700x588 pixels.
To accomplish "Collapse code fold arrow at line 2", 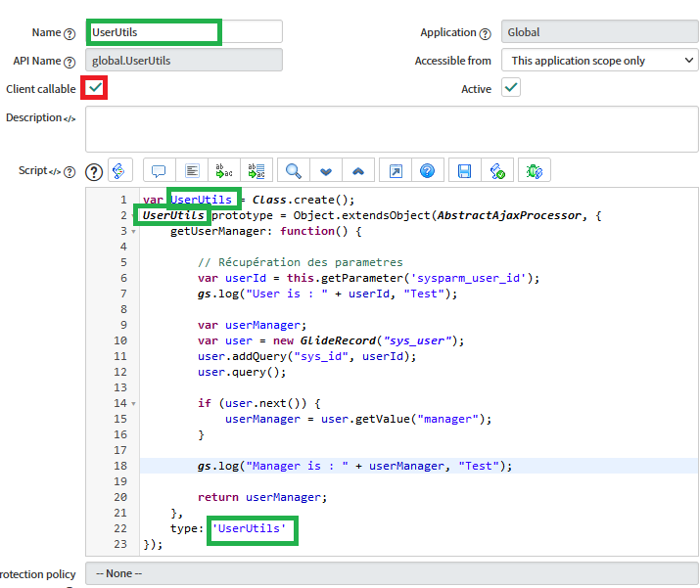I will (x=132, y=216).
